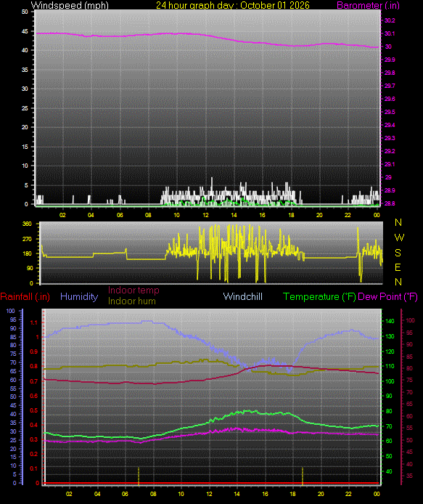
Task: Click the Windspeed (mph) title label
Action: tap(70, 6)
